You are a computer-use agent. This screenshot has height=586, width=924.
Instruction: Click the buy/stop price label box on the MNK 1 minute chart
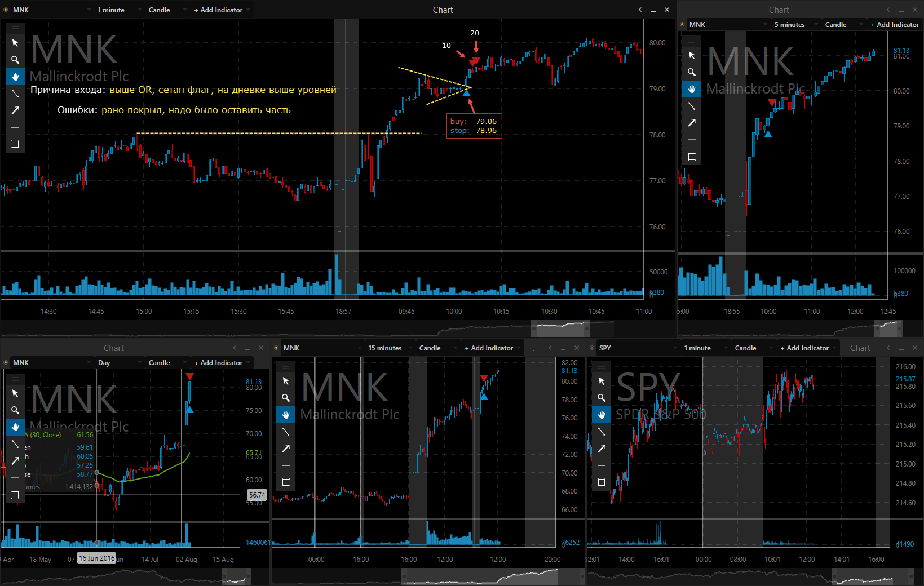[x=474, y=126]
